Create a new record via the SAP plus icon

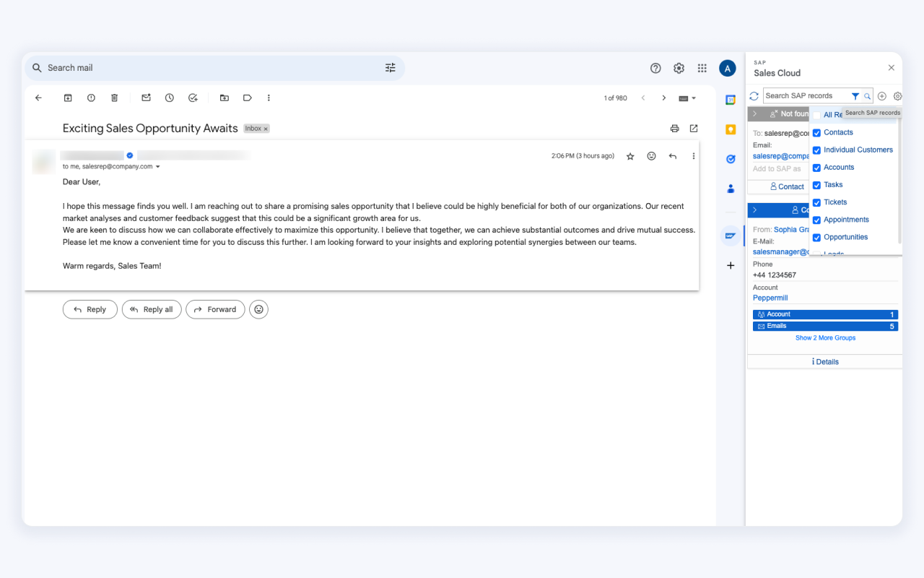click(x=881, y=95)
